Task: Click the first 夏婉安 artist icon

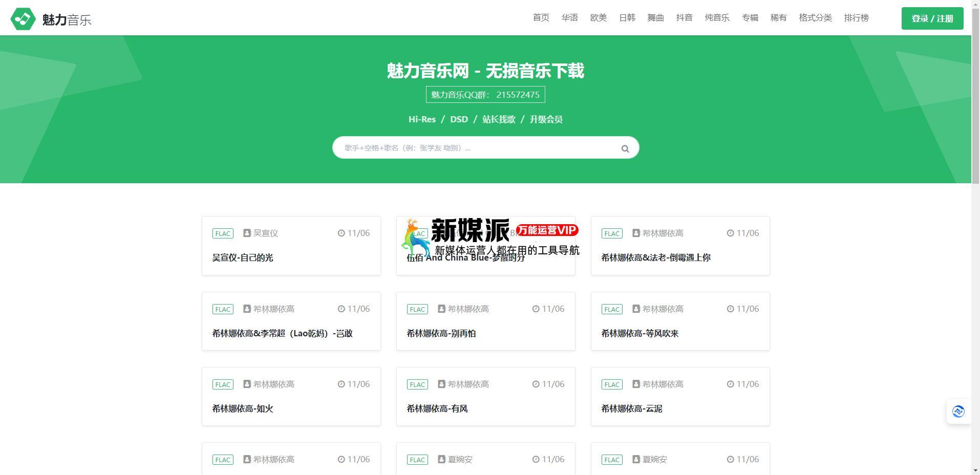Action: (441, 459)
